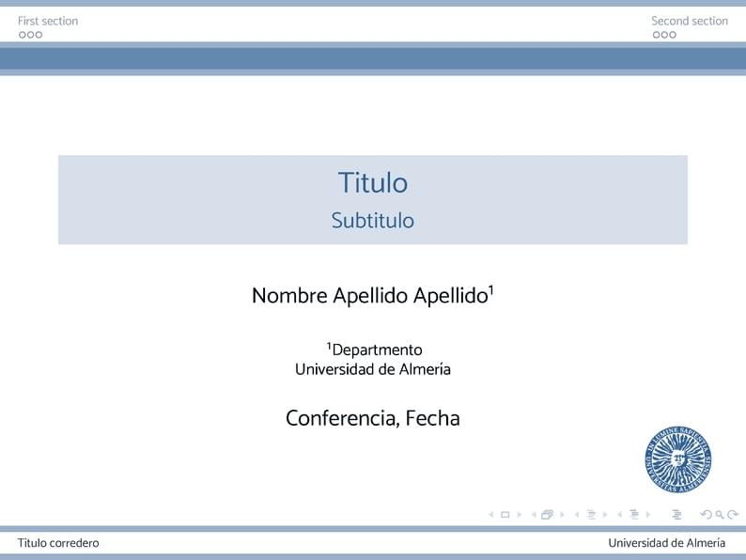Viewport: 746px width, 560px height.
Task: Jump to next section arrow
Action: pyautogui.click(x=648, y=515)
